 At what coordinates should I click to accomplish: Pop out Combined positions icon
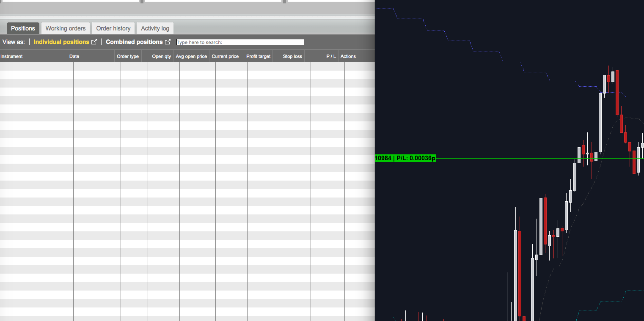coord(168,42)
